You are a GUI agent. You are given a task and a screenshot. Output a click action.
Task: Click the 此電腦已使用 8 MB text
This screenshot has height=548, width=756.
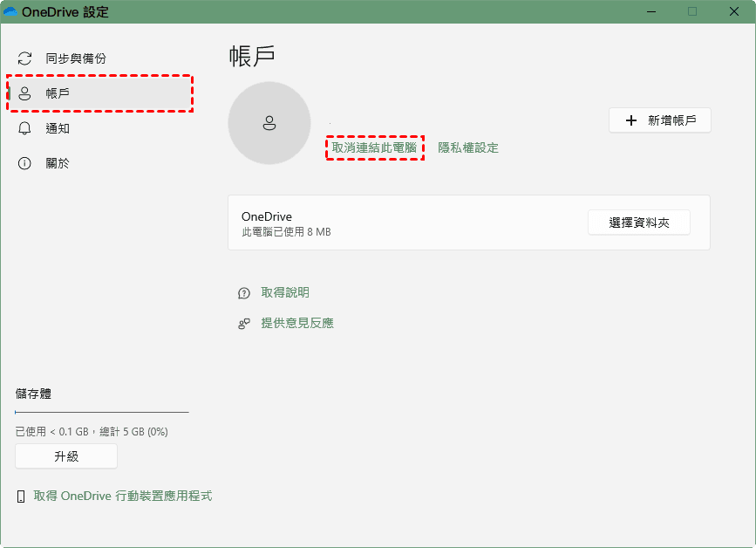(286, 232)
